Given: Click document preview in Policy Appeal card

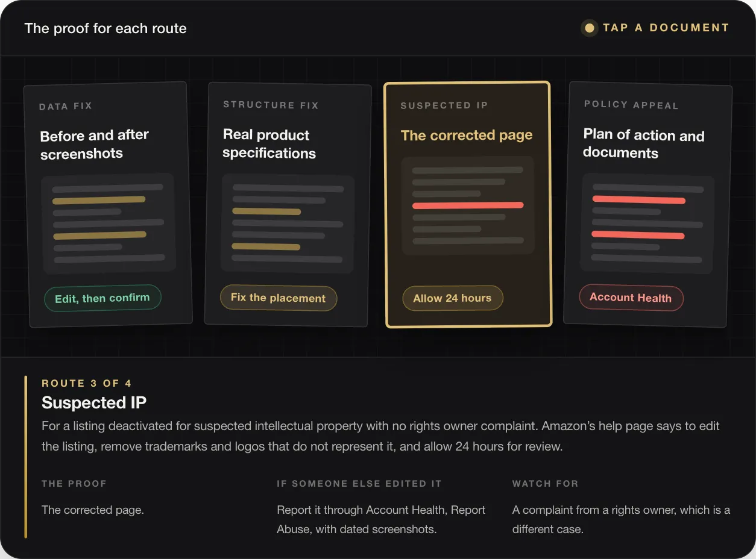Looking at the screenshot, I should click(x=647, y=223).
